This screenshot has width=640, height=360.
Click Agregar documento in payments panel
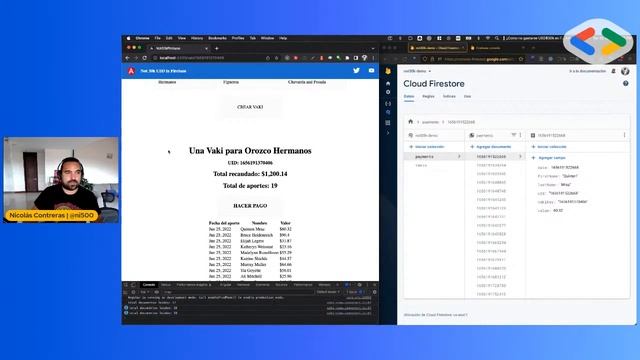[491, 147]
